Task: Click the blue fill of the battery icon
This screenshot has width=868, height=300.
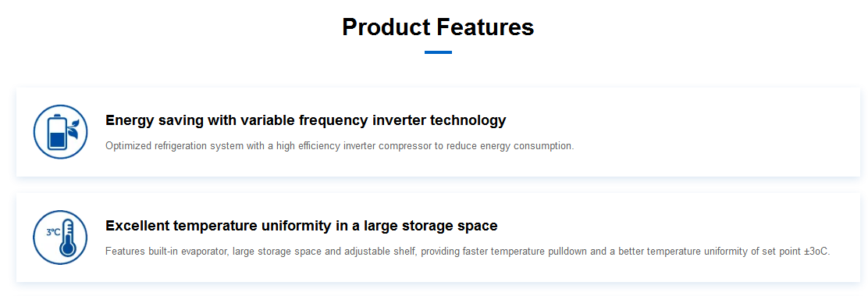Action: coord(58,141)
